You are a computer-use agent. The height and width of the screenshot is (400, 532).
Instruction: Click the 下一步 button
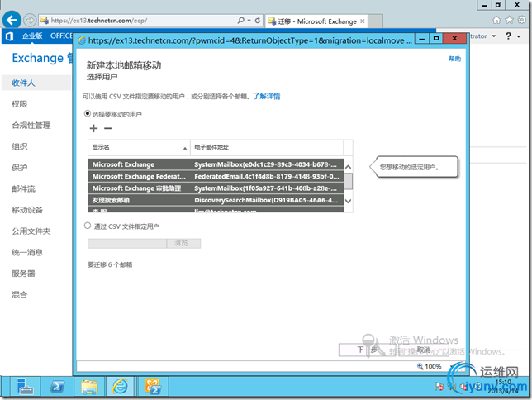(367, 350)
